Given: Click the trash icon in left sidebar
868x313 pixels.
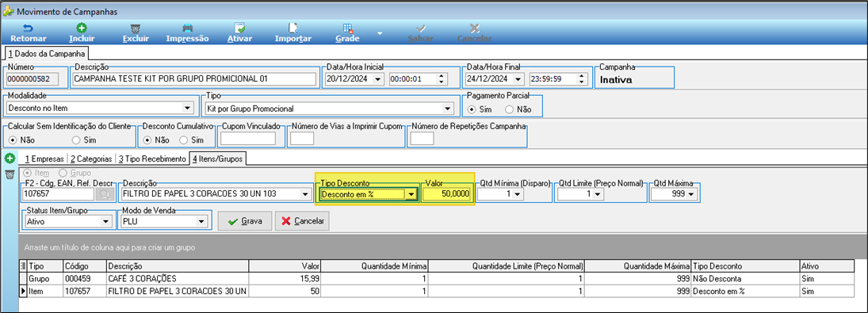Looking at the screenshot, I should [10, 175].
